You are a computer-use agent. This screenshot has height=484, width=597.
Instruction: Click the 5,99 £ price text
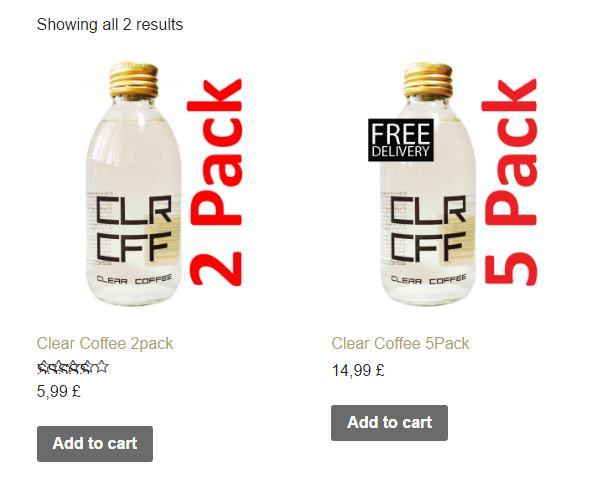59,391
